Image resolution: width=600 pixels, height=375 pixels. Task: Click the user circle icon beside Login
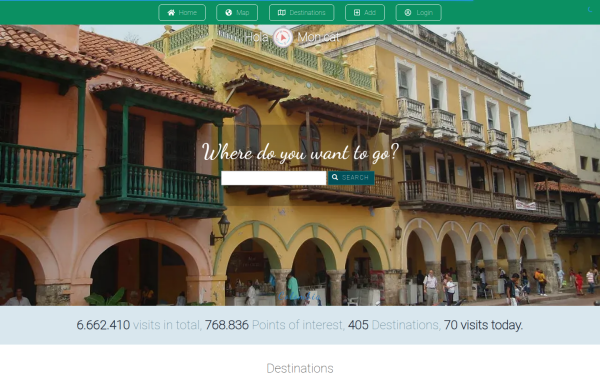tap(408, 13)
